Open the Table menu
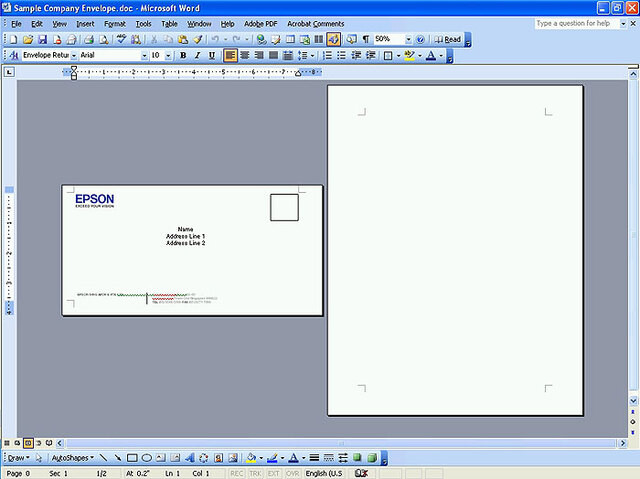The width and height of the screenshot is (640, 479). pyautogui.click(x=169, y=24)
